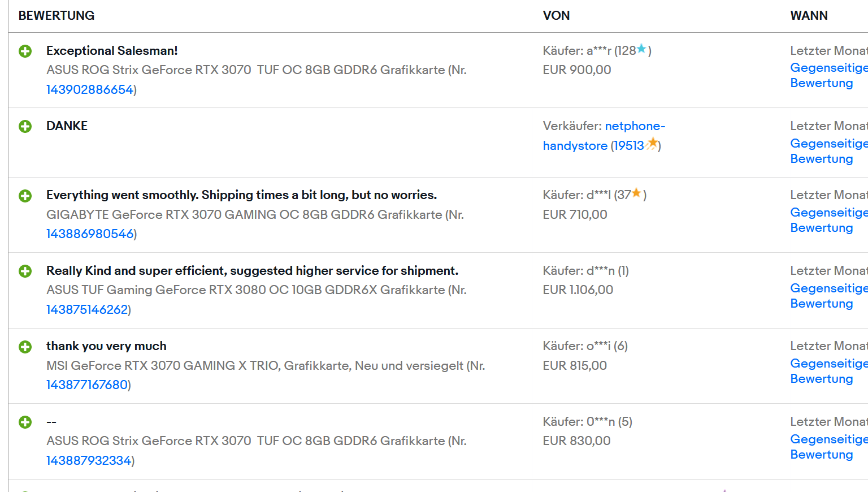Click the VON column header
868x492 pixels.
click(556, 16)
